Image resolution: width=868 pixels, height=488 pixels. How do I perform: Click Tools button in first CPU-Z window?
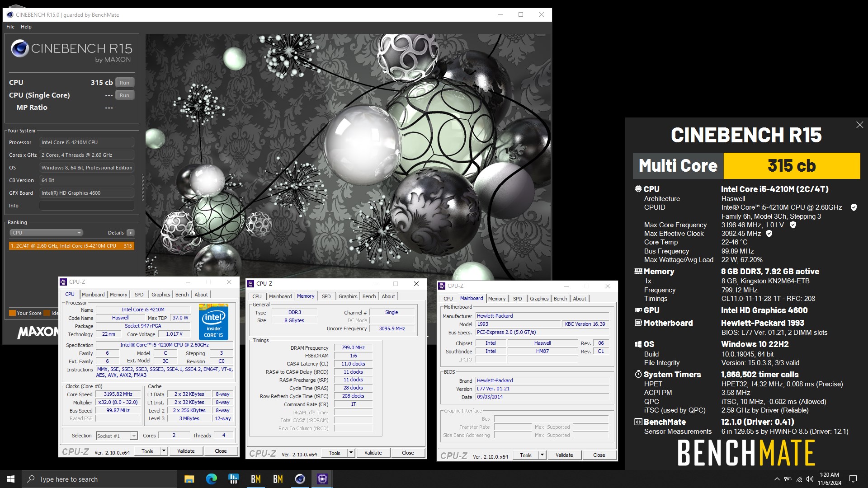pyautogui.click(x=147, y=451)
